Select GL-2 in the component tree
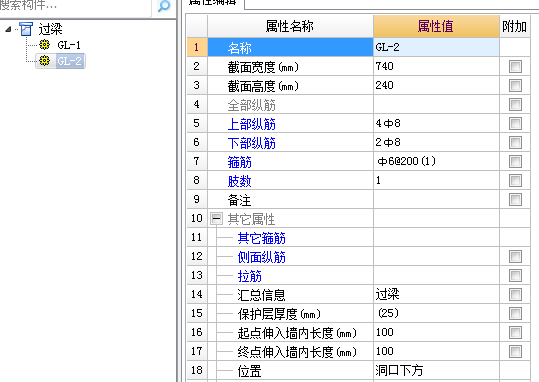 (69, 61)
